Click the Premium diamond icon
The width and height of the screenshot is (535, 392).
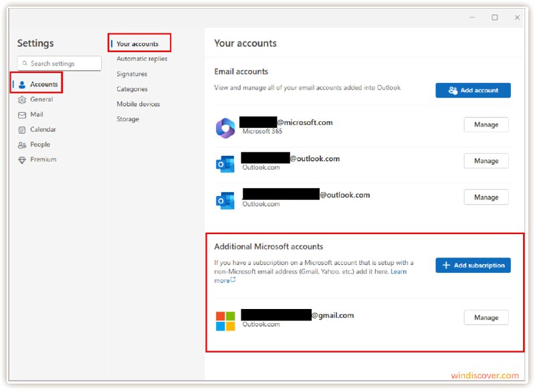pos(22,160)
